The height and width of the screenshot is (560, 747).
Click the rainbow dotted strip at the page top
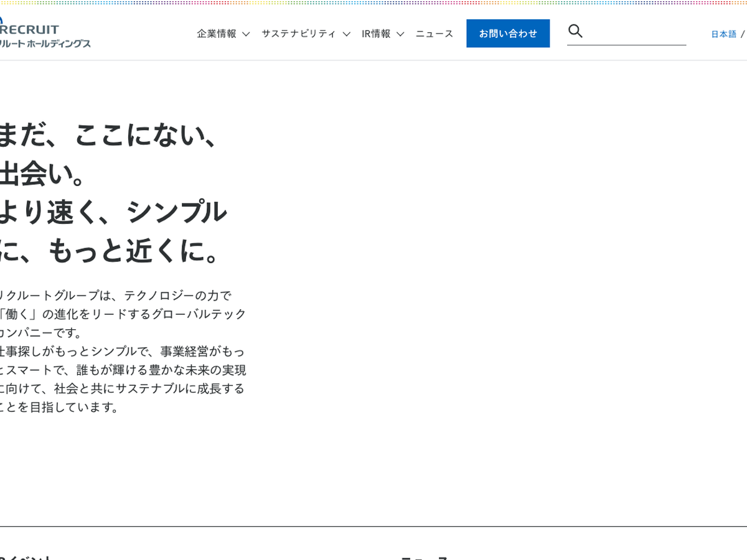click(x=374, y=2)
